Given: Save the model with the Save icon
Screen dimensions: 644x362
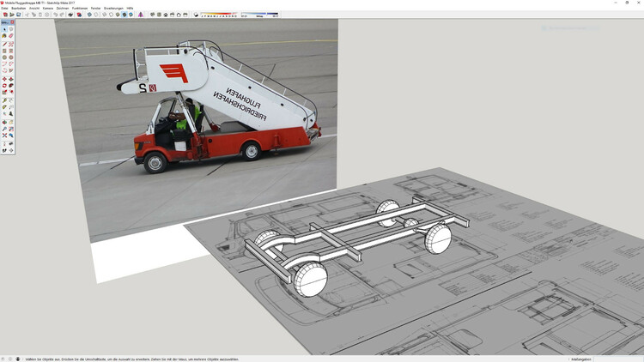Looking at the screenshot, I should click(19, 15).
